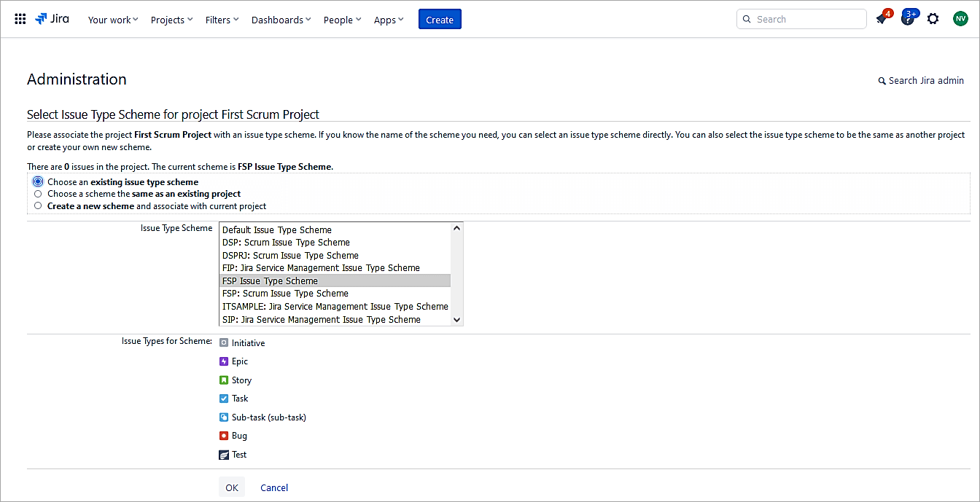Click the Jira logo
The height and width of the screenshot is (502, 980).
[52, 20]
